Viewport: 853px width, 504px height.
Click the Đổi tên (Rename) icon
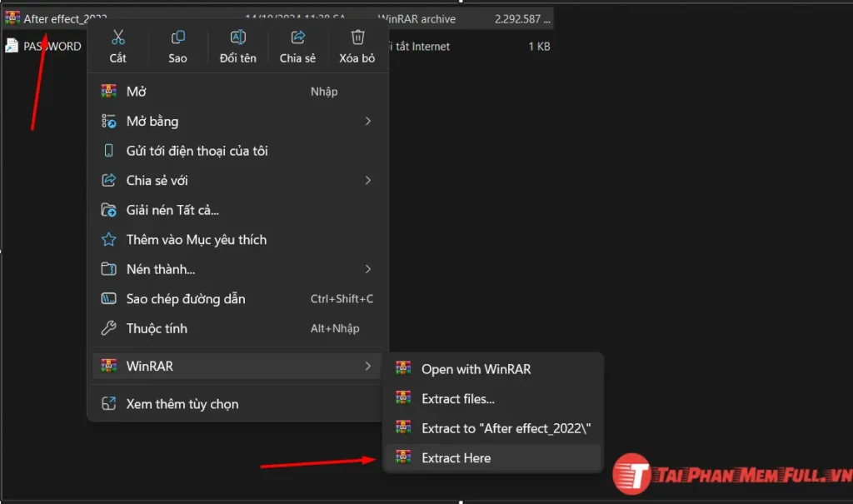[x=237, y=37]
